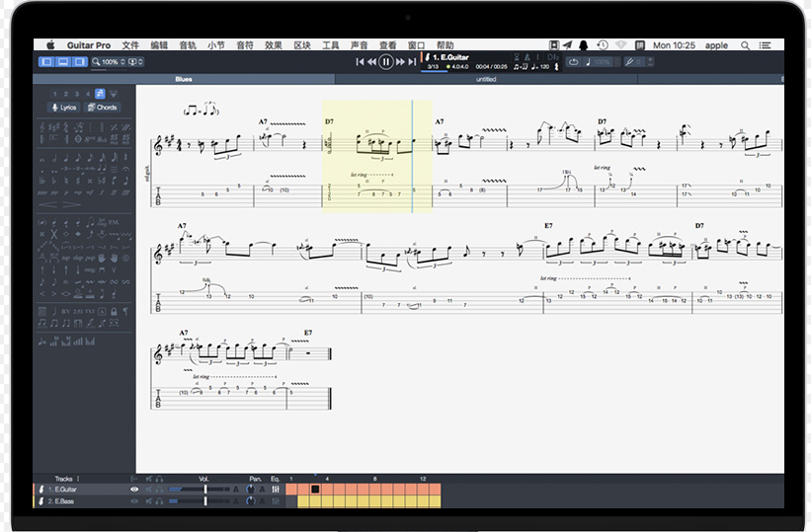The image size is (811, 532).
Task: Adjust the E.Guitar pan knob
Action: point(250,490)
